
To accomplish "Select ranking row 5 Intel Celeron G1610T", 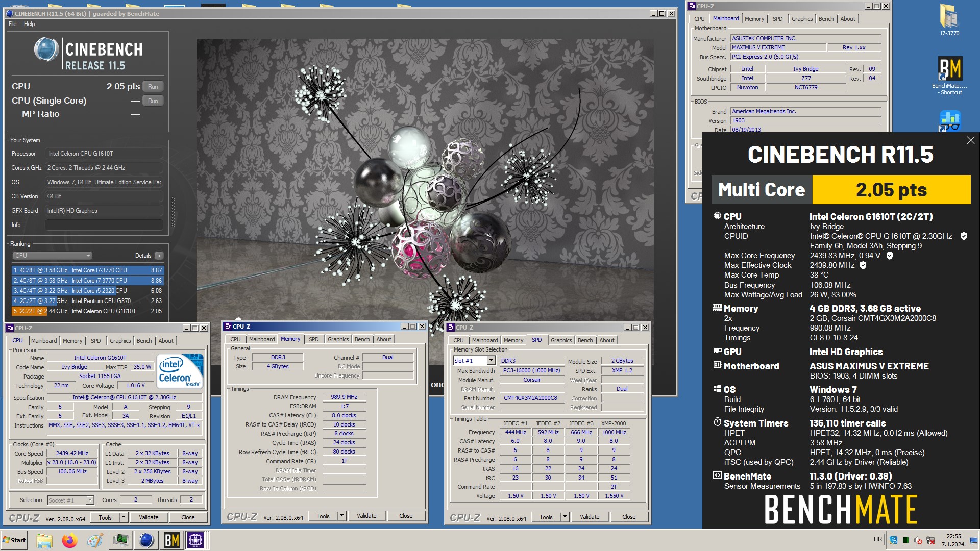I will tap(87, 311).
